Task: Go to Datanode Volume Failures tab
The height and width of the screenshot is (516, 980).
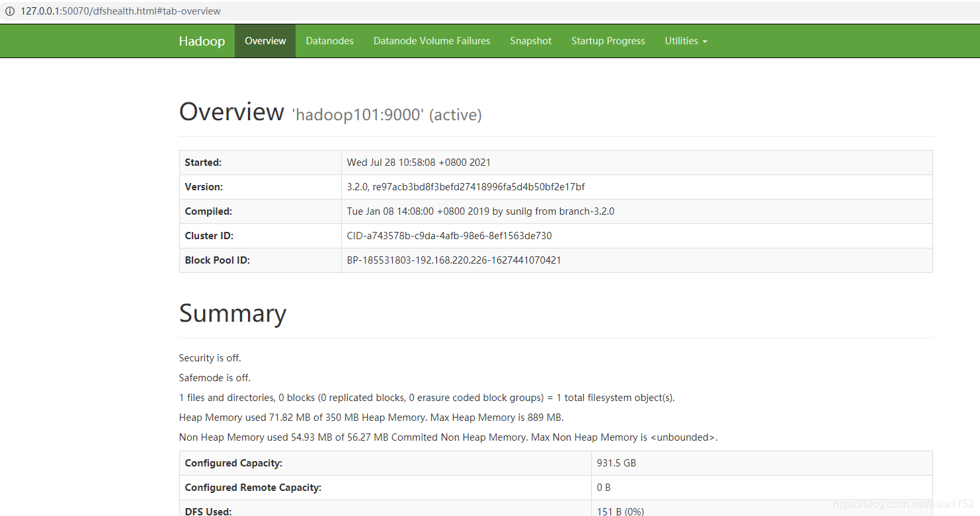Action: (432, 41)
